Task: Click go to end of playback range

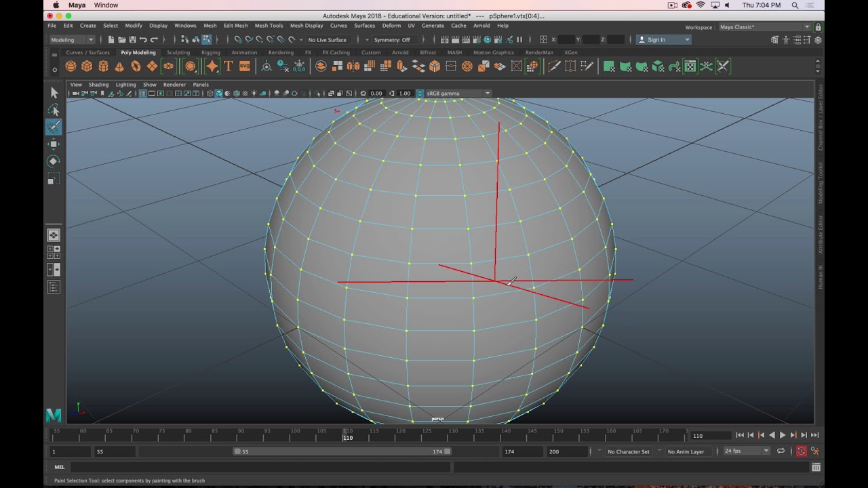Action: tap(815, 435)
